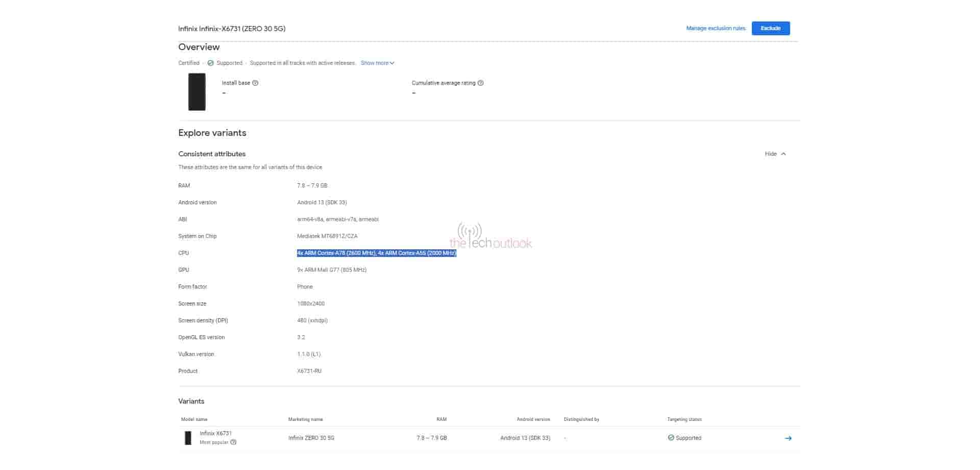Click the Most popular help icon
Viewport: 980px width, 470px height.
(233, 442)
